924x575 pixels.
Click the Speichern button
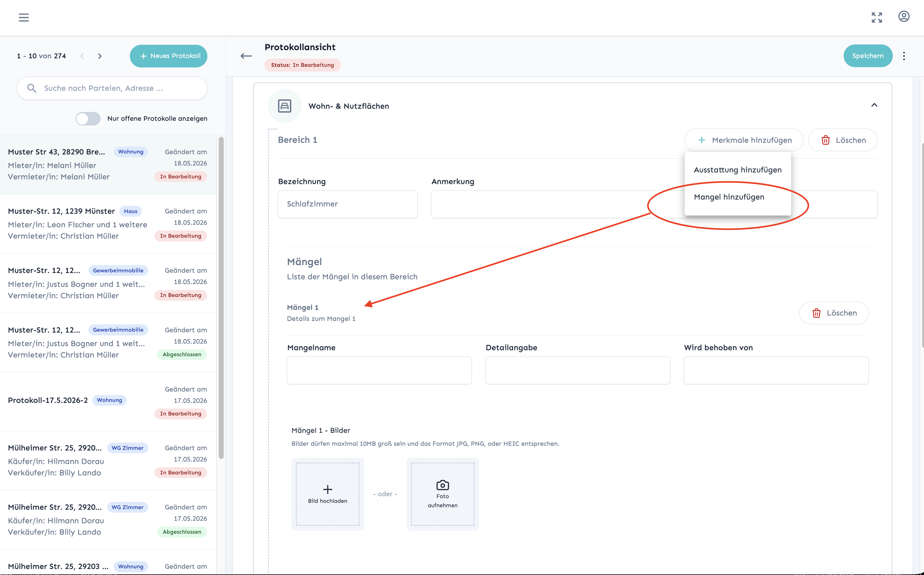868,56
